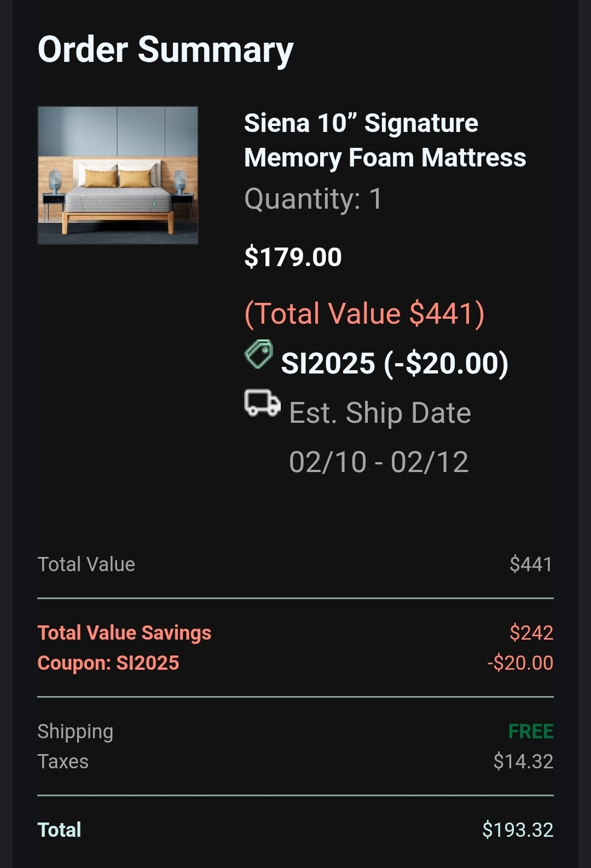This screenshot has width=591, height=868.
Task: Click the Total Value row label
Action: point(86,564)
